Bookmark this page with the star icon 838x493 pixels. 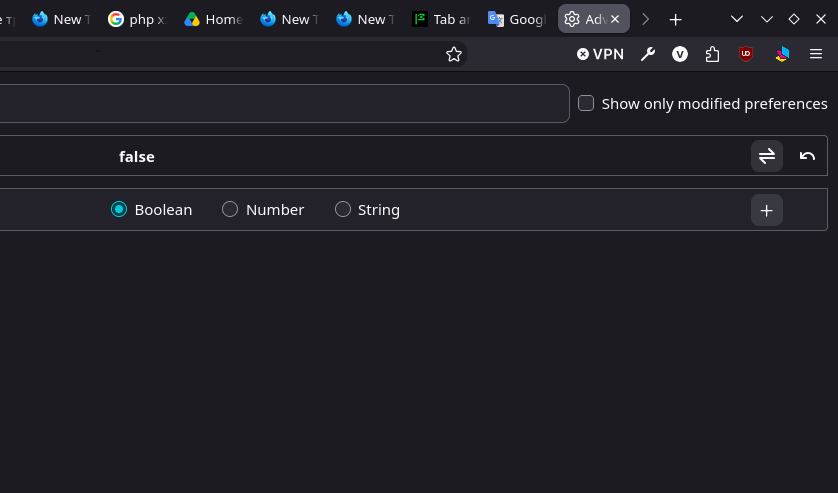(454, 54)
